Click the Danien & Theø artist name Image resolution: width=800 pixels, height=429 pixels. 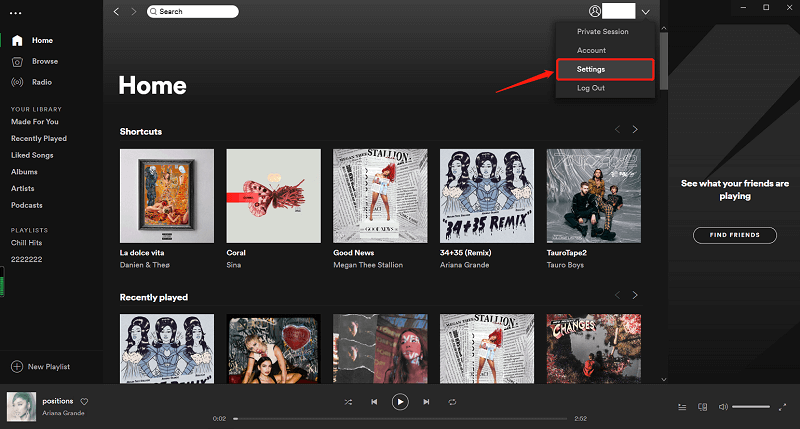click(x=145, y=265)
